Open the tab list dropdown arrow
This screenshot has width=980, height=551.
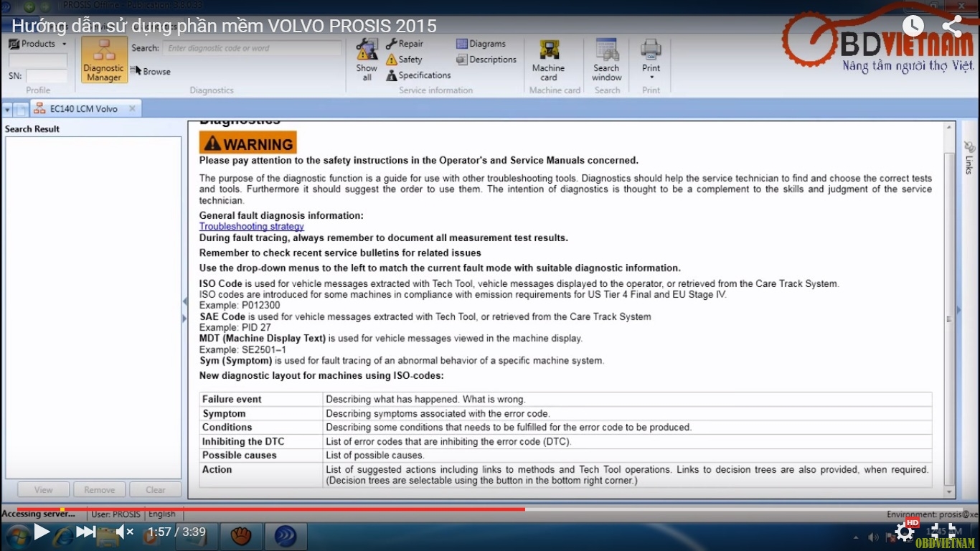pyautogui.click(x=7, y=109)
